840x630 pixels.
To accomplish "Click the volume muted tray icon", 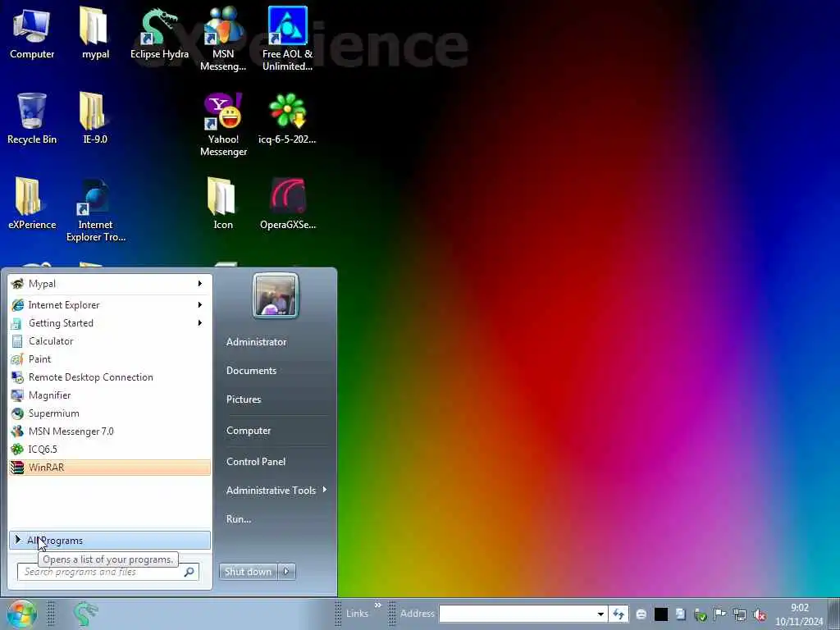I will (x=759, y=614).
